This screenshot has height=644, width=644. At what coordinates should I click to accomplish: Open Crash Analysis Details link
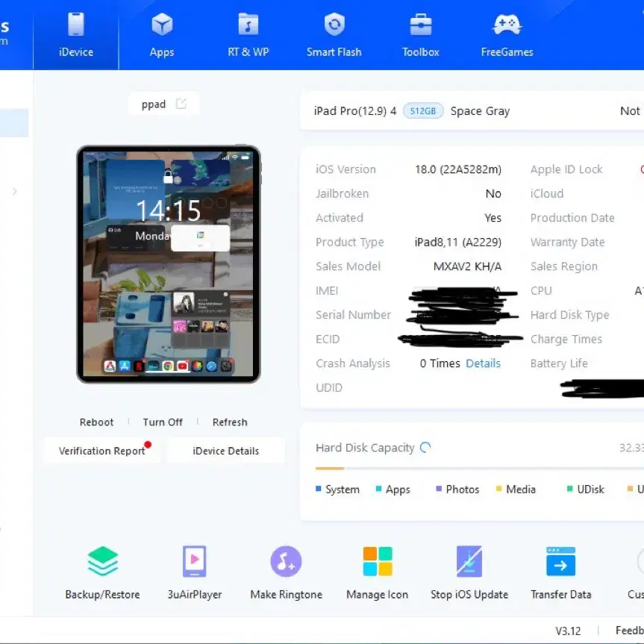pyautogui.click(x=483, y=363)
